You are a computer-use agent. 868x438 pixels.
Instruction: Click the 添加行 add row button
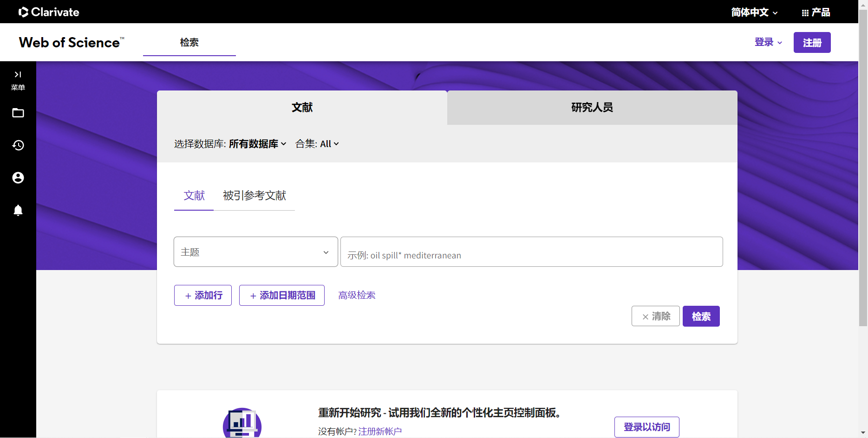(203, 296)
